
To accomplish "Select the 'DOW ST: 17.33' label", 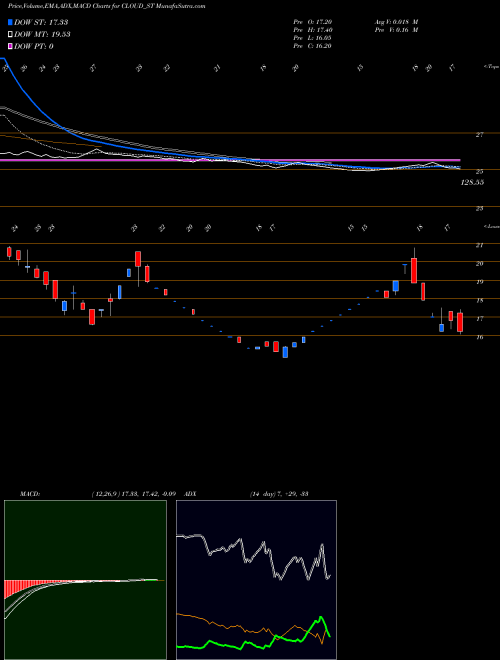I will click(41, 22).
